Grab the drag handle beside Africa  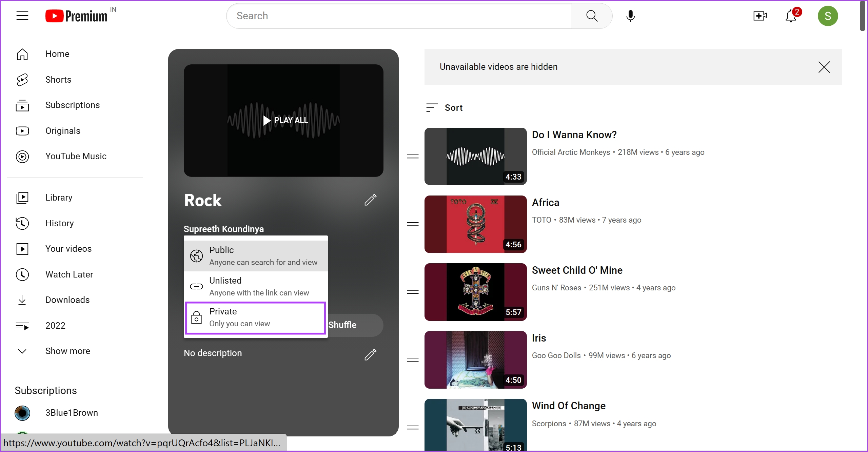pos(413,224)
